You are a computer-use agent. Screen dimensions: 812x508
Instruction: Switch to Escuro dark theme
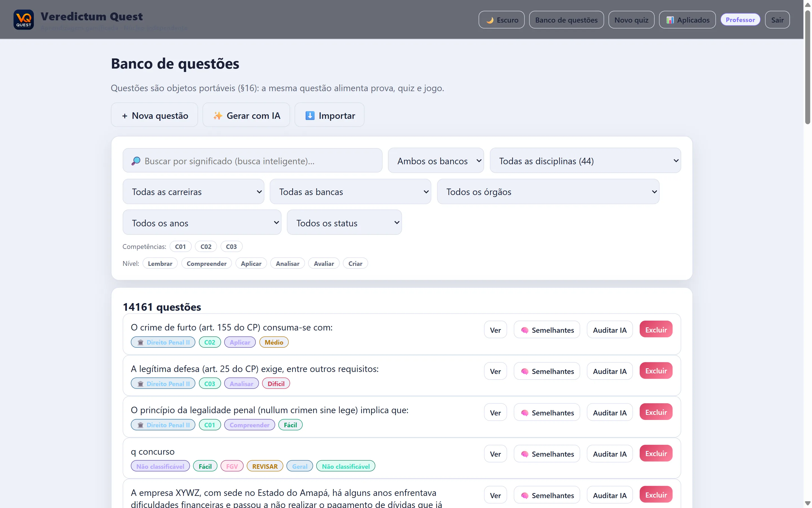point(501,20)
